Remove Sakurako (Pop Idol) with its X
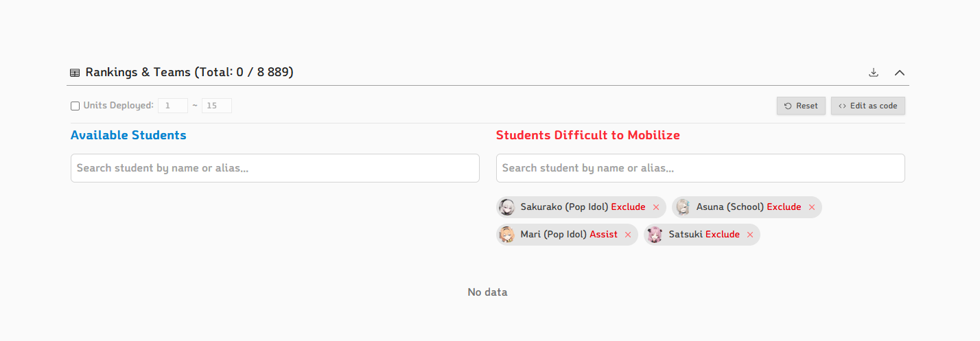 tap(656, 207)
